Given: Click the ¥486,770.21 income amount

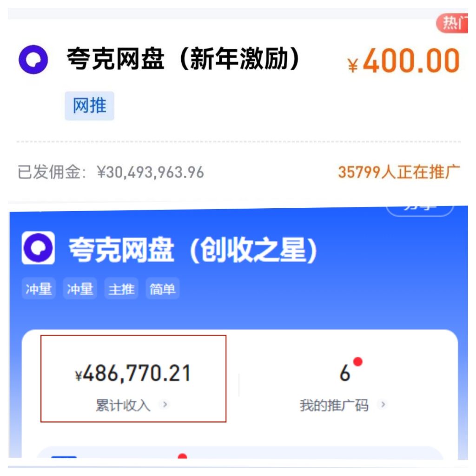Looking at the screenshot, I should [132, 373].
